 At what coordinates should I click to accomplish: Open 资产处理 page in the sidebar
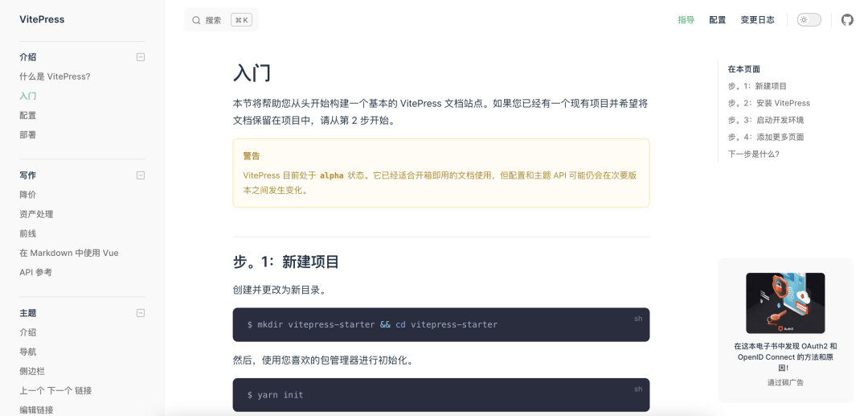[36, 214]
